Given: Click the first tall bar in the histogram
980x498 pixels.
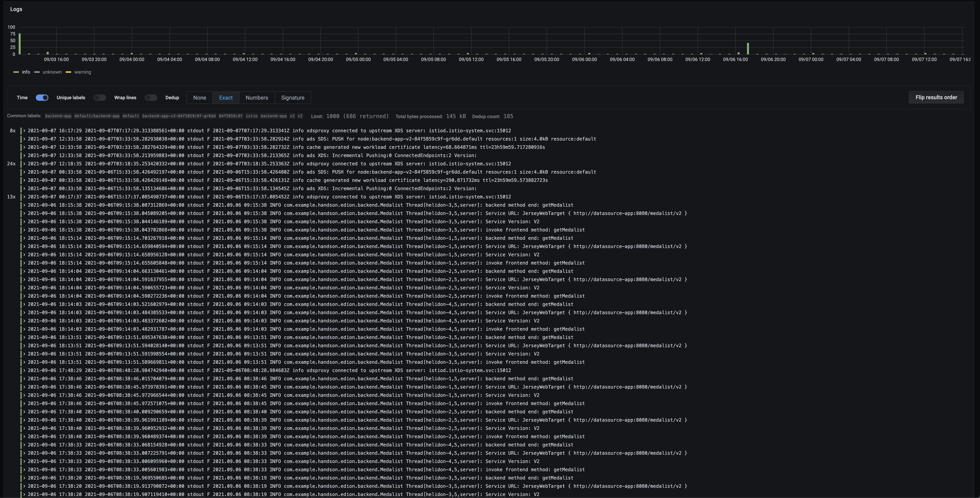Looking at the screenshot, I should point(20,44).
